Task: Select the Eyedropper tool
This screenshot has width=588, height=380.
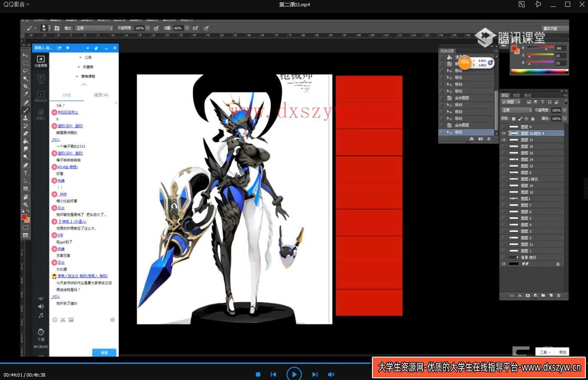Action: [25, 94]
